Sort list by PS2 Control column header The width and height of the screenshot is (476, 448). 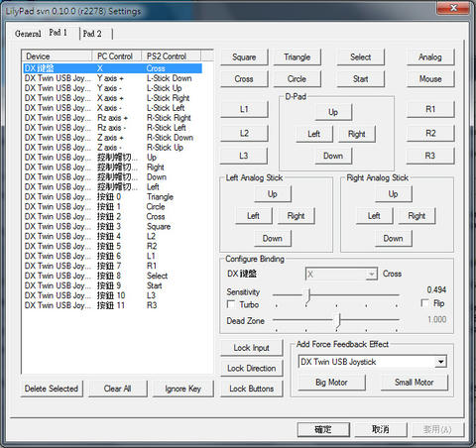[x=171, y=56]
